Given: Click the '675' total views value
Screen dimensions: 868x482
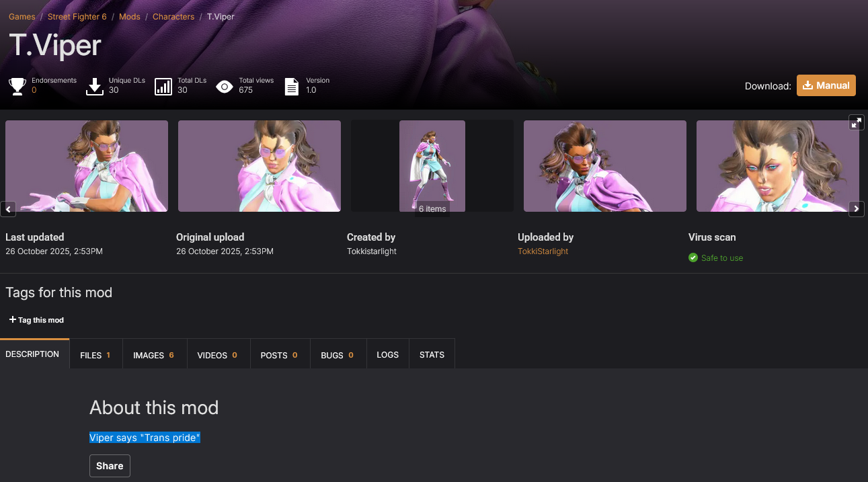Looking at the screenshot, I should tap(246, 90).
